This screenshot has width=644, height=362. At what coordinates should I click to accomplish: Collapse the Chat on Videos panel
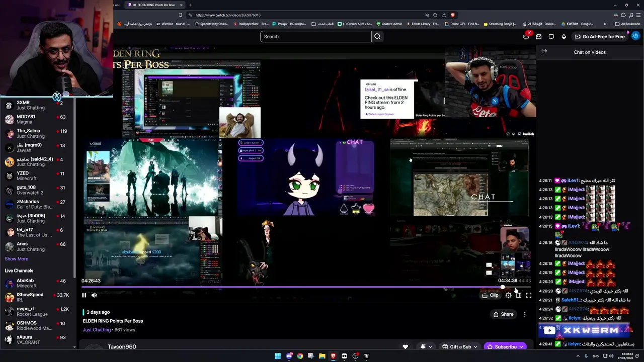click(544, 51)
